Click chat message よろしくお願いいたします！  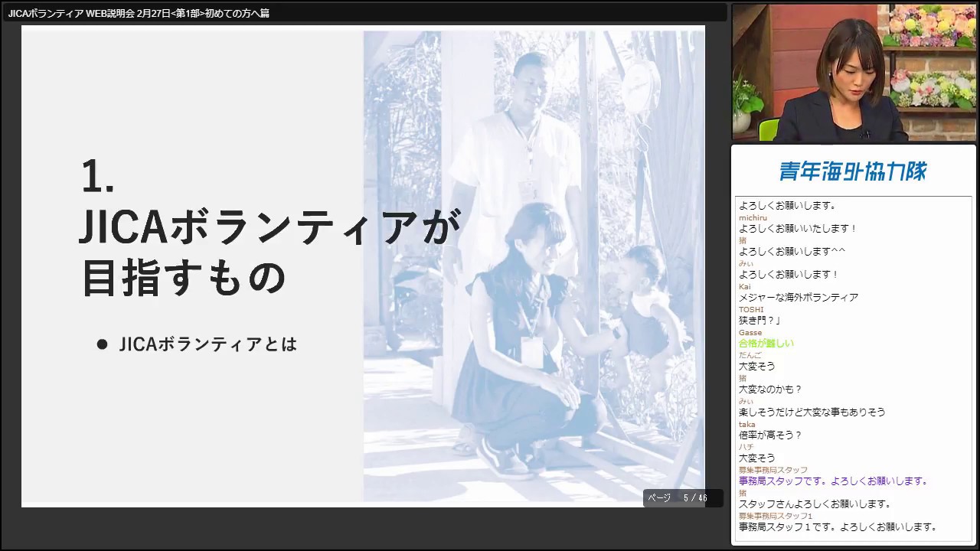point(798,228)
